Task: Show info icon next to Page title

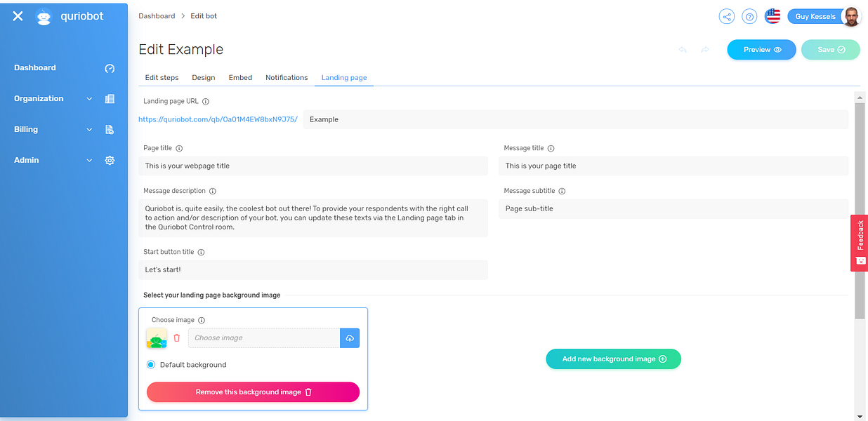Action: [x=179, y=149]
